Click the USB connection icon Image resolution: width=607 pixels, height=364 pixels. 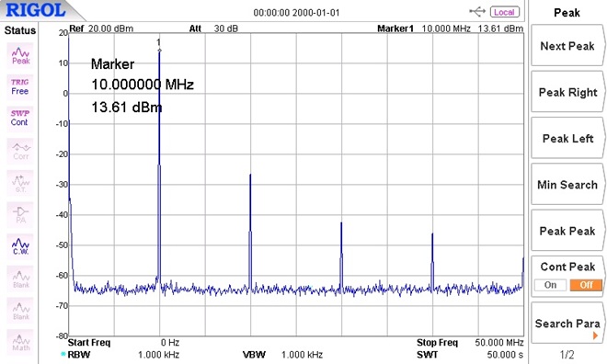477,12
